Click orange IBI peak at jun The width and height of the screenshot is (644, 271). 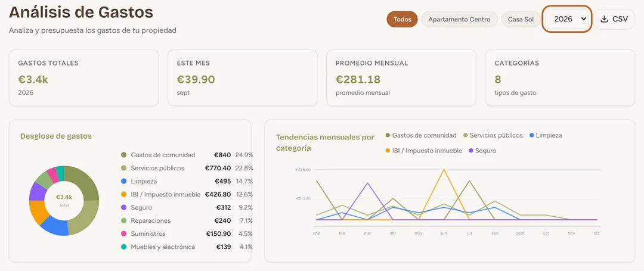coord(444,169)
